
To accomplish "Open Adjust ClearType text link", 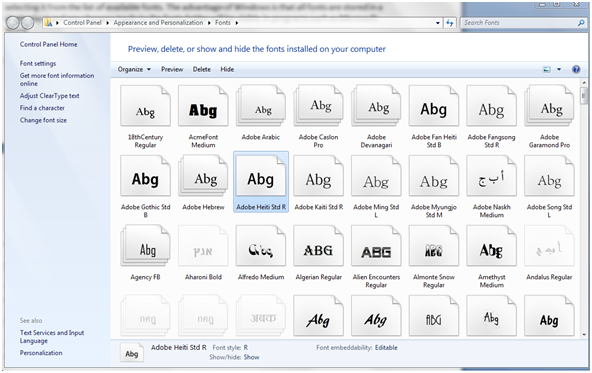I will 49,96.
